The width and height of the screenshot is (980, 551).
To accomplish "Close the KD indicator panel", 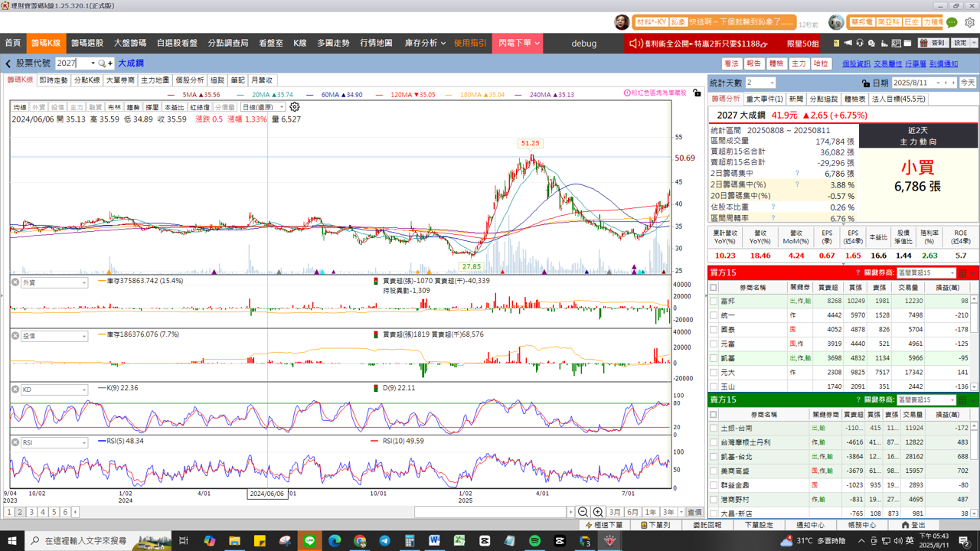I will 15,390.
